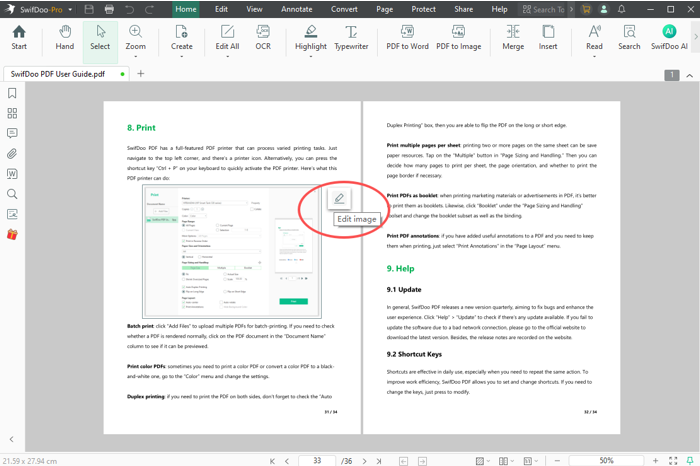Collapse the left sidebar arrow
This screenshot has height=466, width=700.
[x=12, y=439]
